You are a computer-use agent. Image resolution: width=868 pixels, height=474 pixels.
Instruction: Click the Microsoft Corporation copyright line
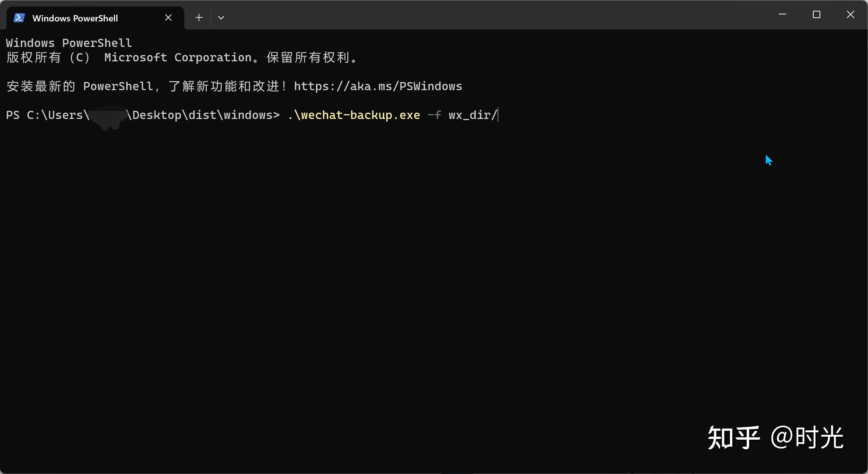(182, 58)
